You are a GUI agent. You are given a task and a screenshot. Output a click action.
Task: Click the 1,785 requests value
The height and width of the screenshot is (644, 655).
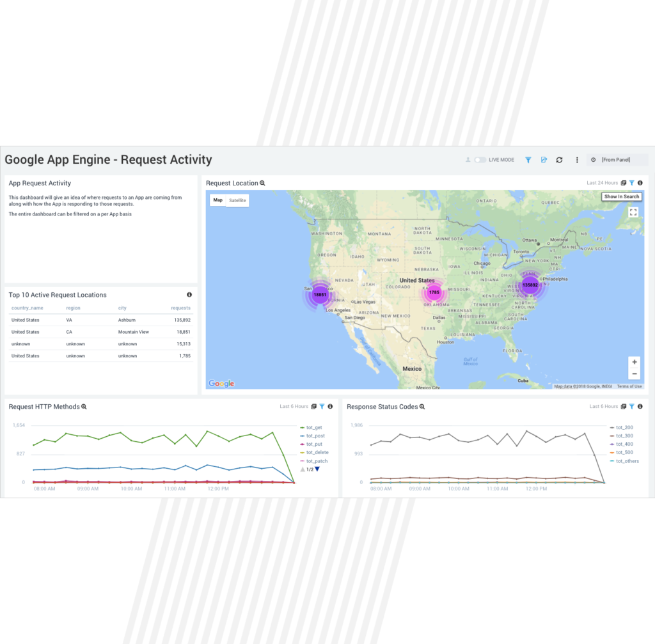coord(185,356)
